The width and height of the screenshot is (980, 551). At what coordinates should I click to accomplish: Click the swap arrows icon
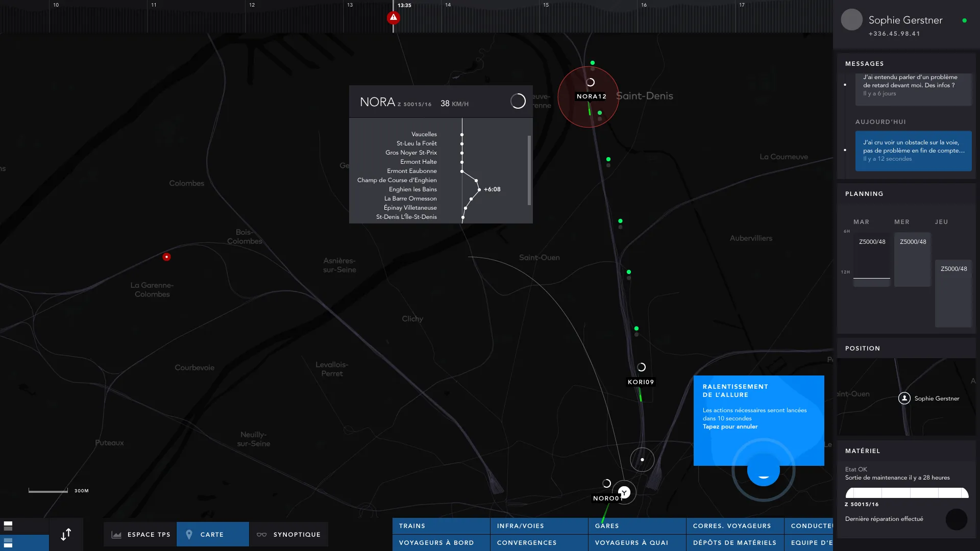click(66, 534)
